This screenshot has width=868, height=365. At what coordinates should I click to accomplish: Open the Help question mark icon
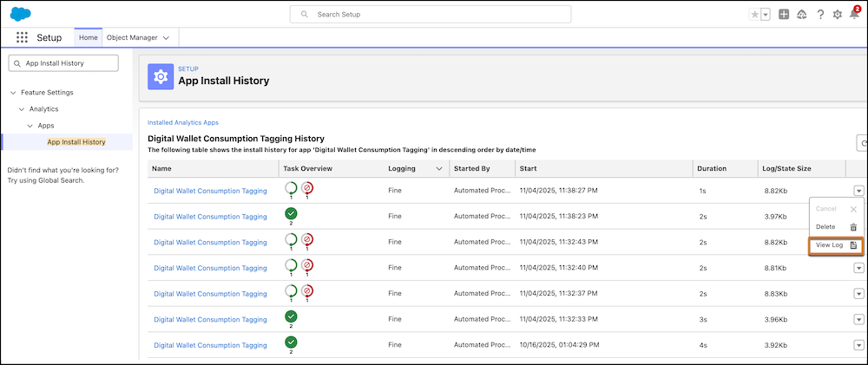pos(820,15)
